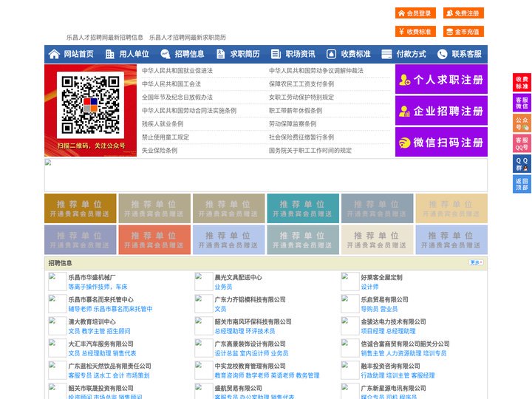Click the 金币充值 button label
The height and width of the screenshot is (399, 532).
467,32
